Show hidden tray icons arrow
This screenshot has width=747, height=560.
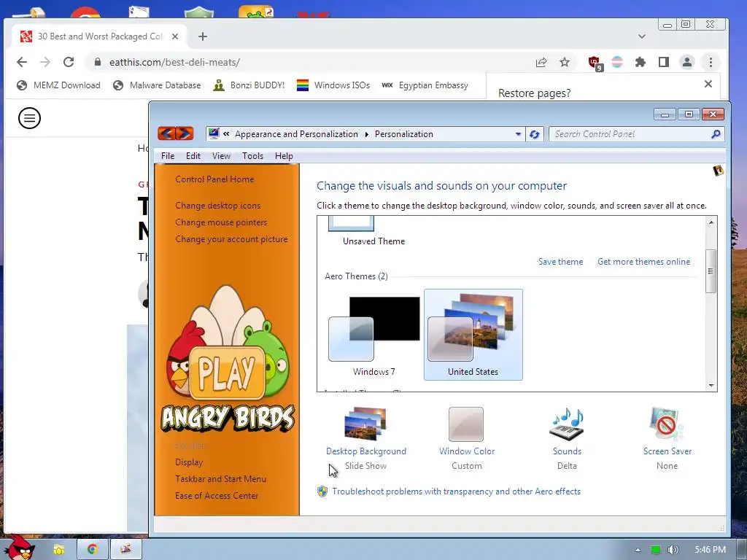638,550
